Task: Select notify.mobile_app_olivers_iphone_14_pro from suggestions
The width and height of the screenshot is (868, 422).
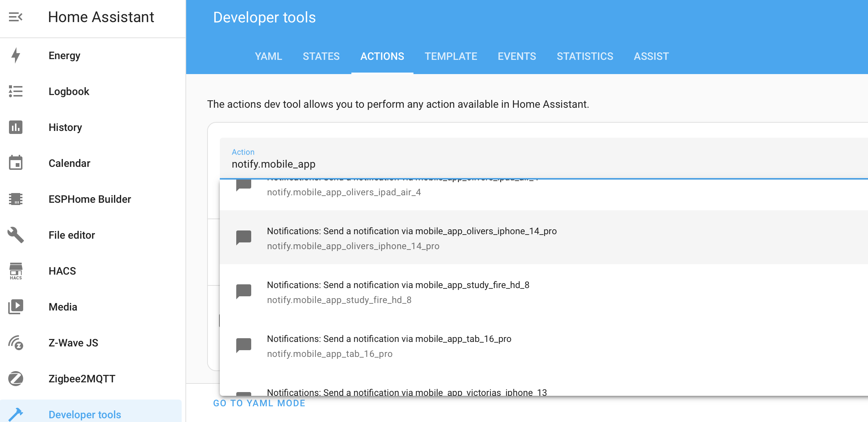Action: (412, 238)
